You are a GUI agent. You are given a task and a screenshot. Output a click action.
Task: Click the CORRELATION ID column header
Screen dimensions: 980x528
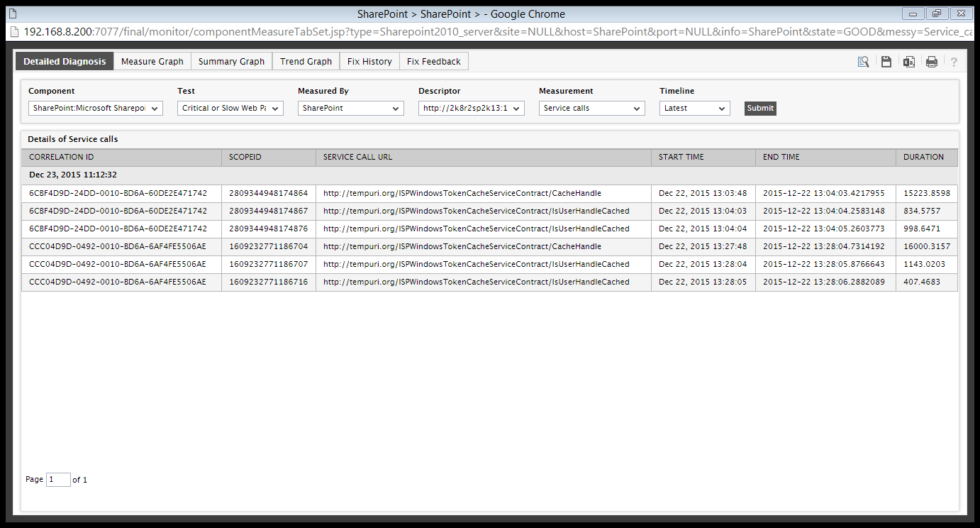pyautogui.click(x=121, y=157)
